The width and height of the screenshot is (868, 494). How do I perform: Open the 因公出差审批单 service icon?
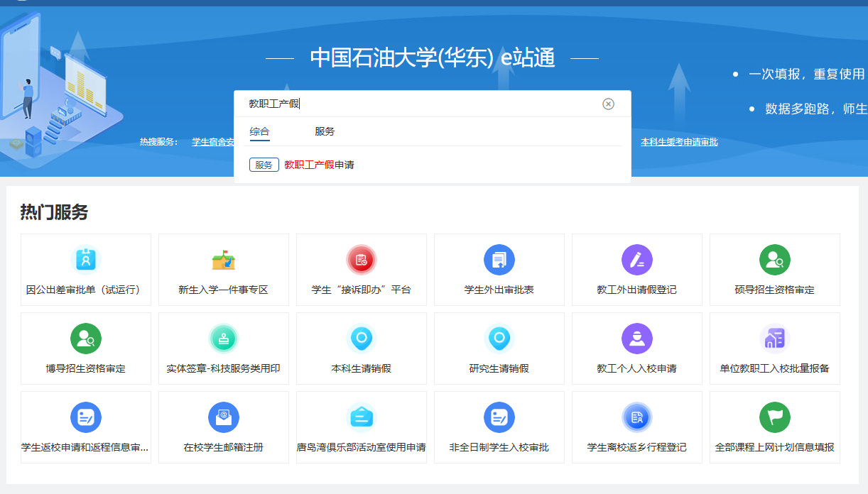(86, 260)
